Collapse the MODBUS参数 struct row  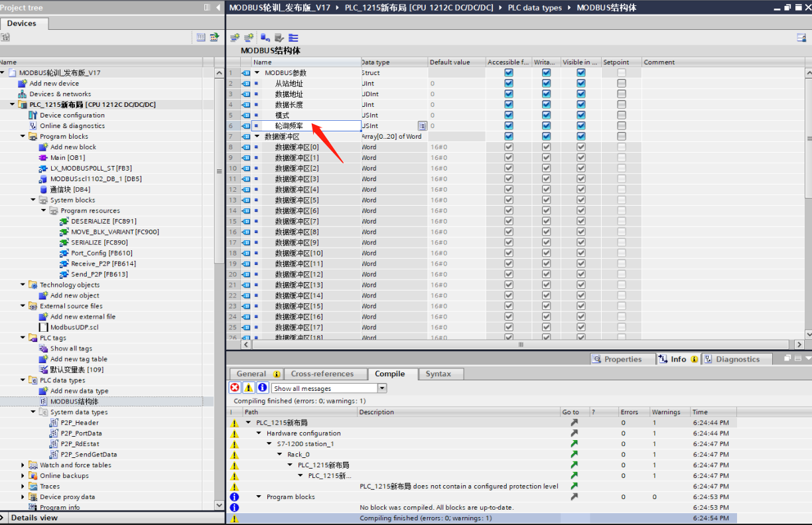click(257, 73)
